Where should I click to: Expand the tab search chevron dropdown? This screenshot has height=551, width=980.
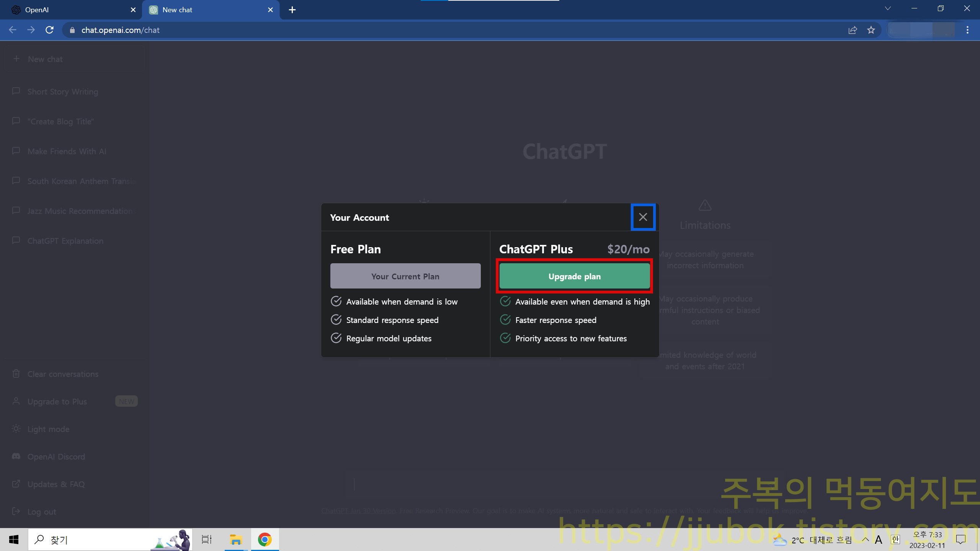click(888, 8)
